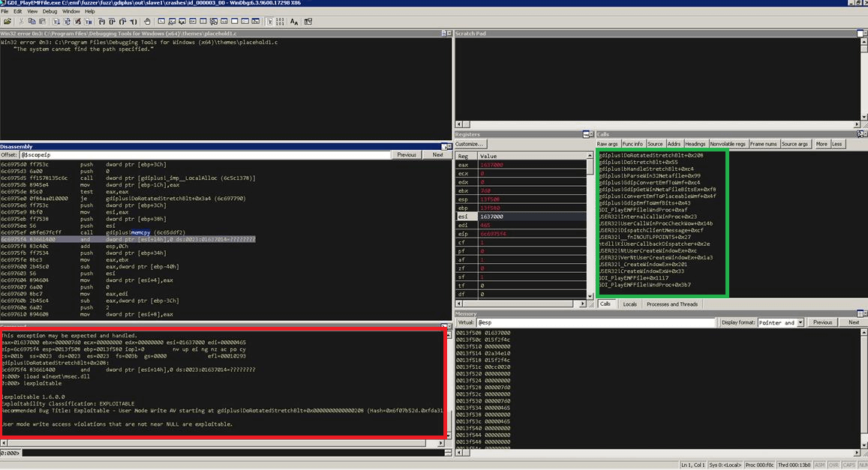Click the Registers panel vertical scrollbar
This screenshot has width=868, height=470.
pos(590,226)
